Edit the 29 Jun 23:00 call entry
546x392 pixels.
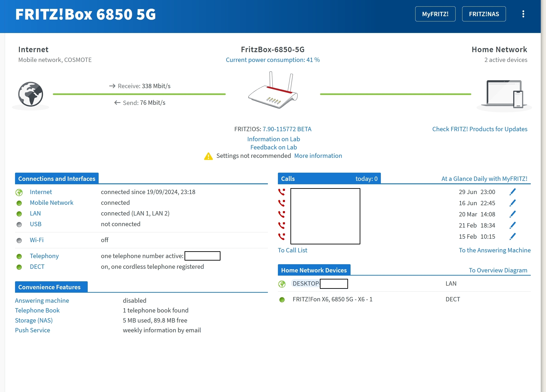513,192
